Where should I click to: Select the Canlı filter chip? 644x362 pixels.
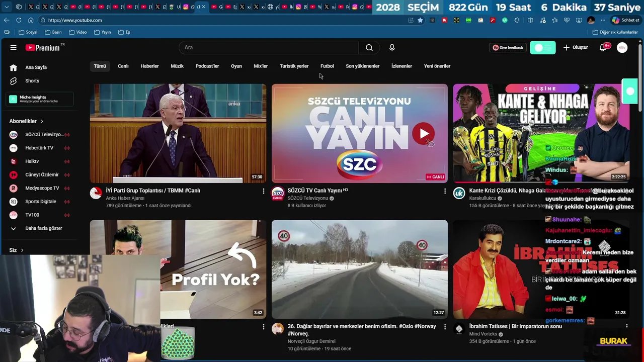(x=123, y=66)
